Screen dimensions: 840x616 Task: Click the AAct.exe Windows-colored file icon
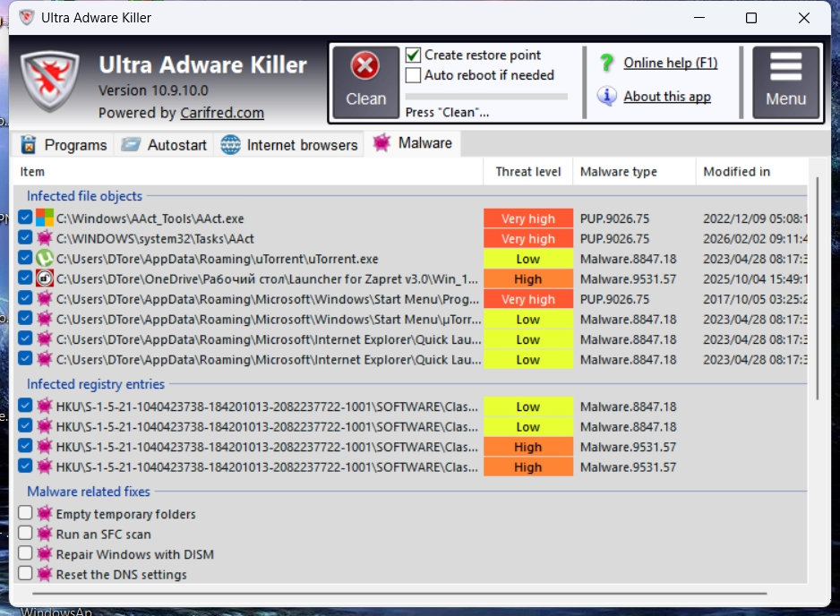pos(45,218)
